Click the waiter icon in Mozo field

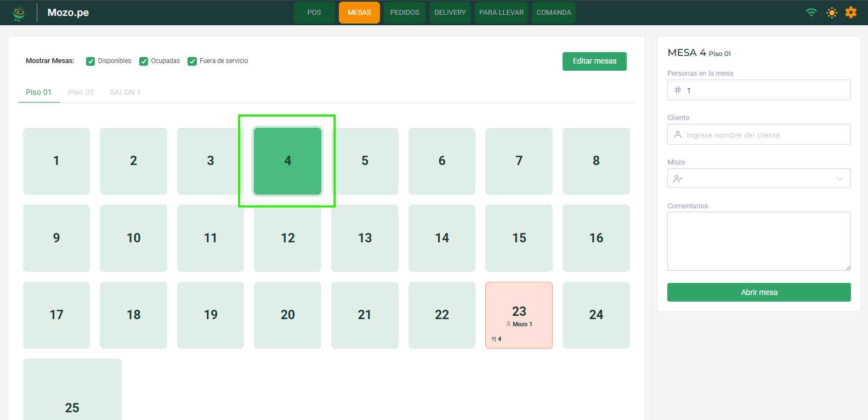point(678,179)
